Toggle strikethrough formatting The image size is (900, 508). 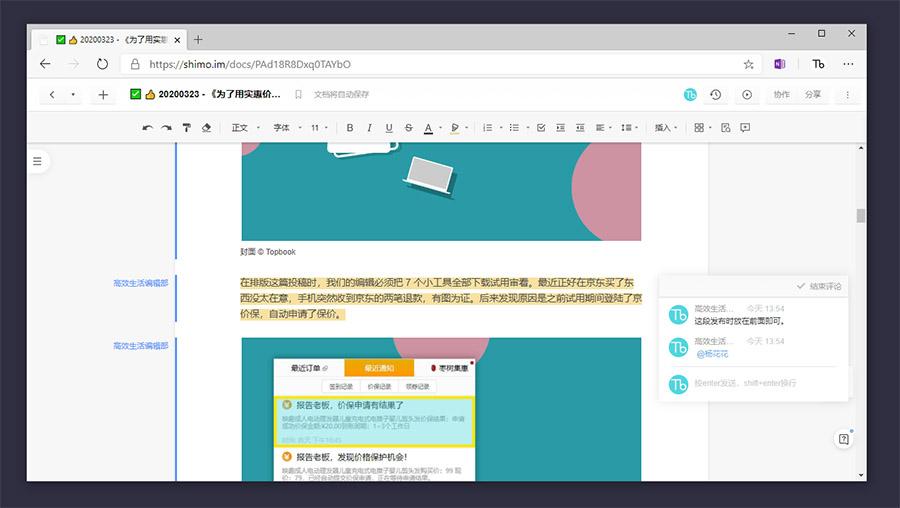click(409, 128)
